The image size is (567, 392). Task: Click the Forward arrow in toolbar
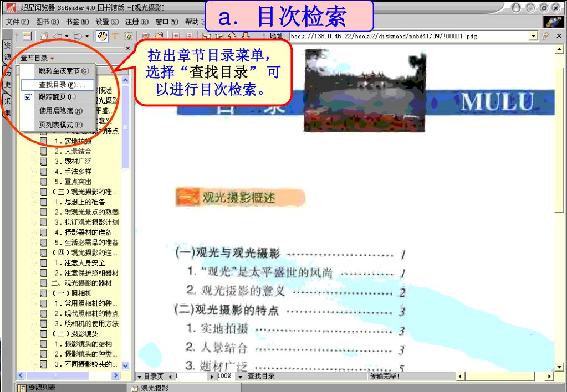(x=78, y=36)
